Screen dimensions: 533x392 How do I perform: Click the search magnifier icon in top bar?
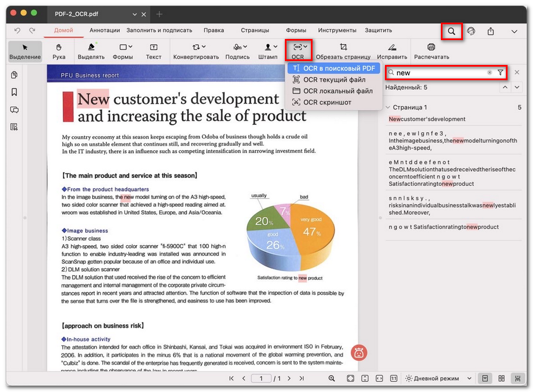451,32
